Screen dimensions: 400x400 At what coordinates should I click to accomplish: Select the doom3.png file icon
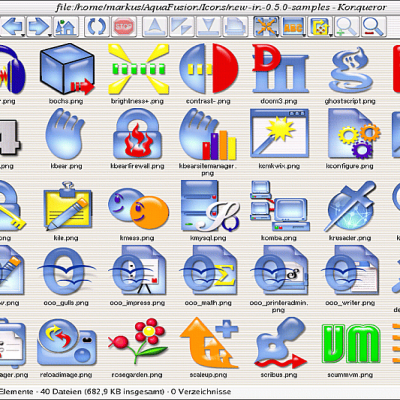279,68
